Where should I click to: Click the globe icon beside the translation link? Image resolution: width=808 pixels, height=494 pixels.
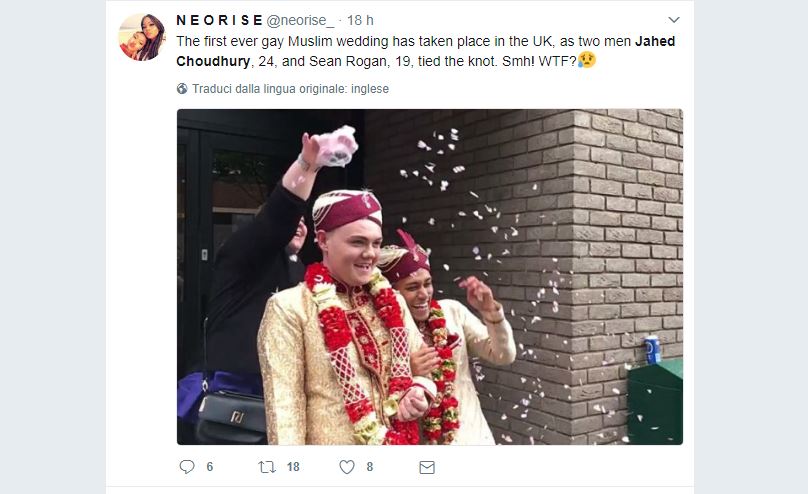pos(182,89)
